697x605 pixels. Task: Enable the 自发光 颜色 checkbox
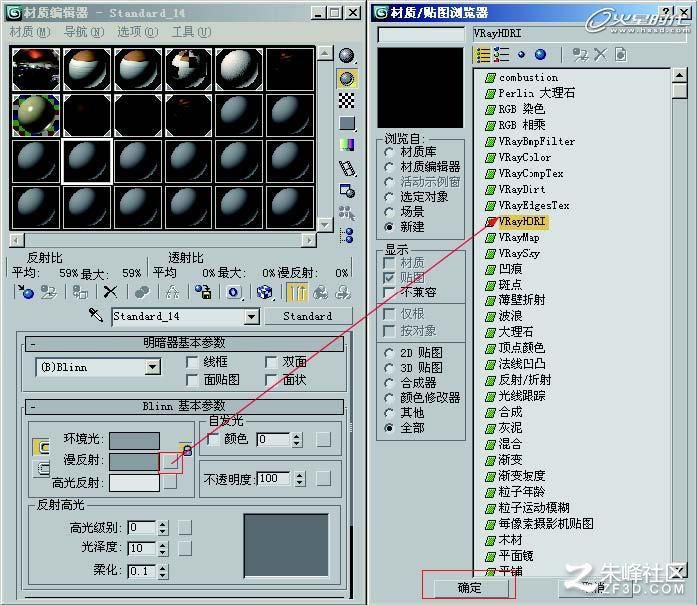(x=212, y=440)
